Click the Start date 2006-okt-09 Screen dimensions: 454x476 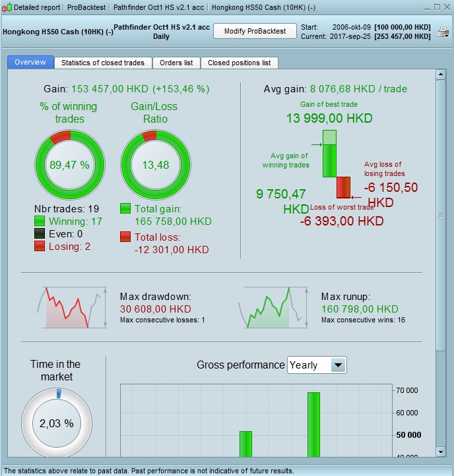[x=352, y=27]
